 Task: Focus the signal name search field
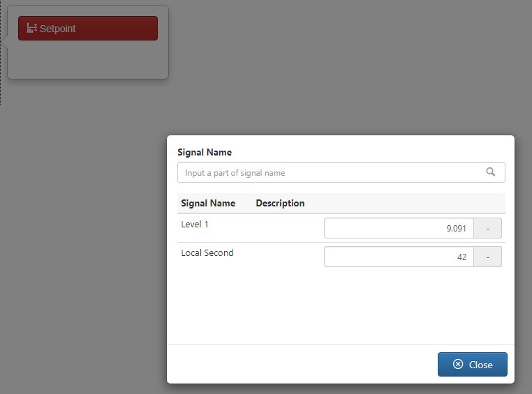[x=341, y=172]
